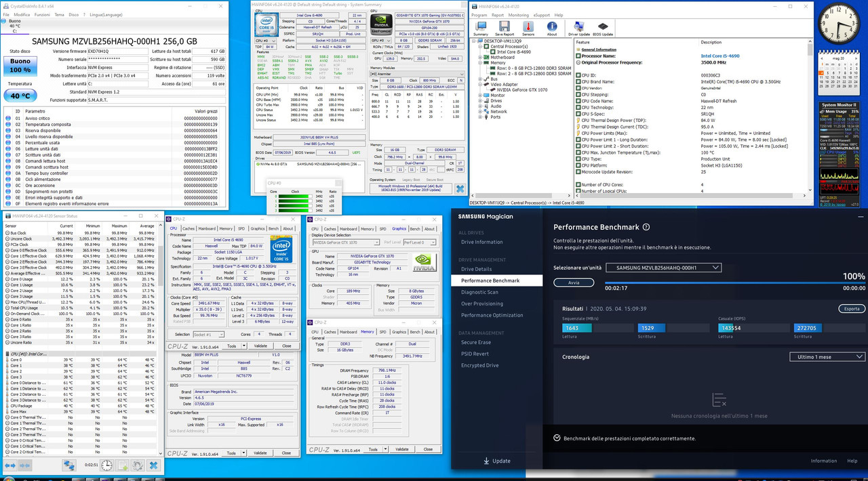Select the Temperatura composita row in CrystalDiskInfo
Viewport: 868px width, 481px height.
[x=115, y=124]
